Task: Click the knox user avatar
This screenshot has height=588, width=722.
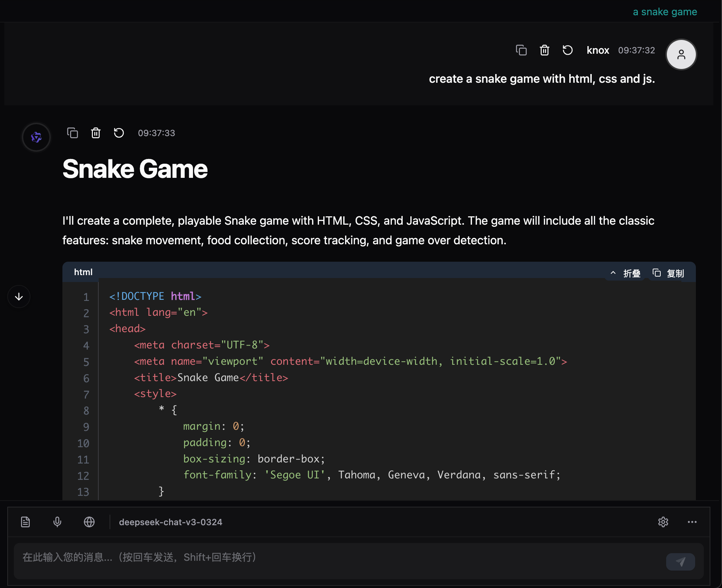Action: point(681,54)
